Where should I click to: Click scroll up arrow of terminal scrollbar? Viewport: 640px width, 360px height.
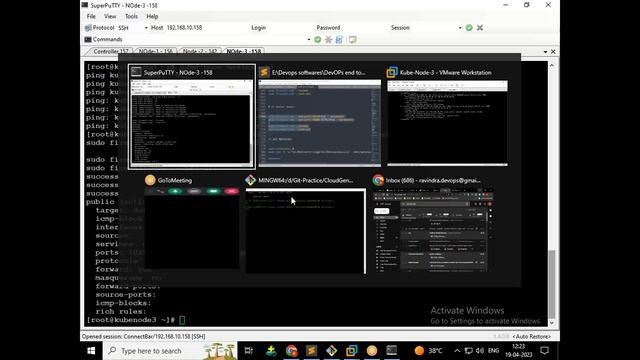552,65
